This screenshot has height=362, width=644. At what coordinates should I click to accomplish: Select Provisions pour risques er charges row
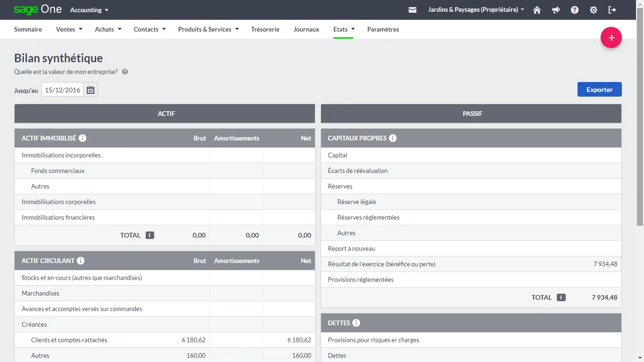click(x=471, y=340)
